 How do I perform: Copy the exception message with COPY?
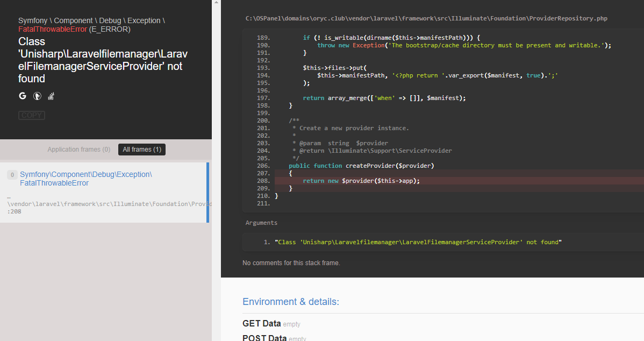pos(31,115)
